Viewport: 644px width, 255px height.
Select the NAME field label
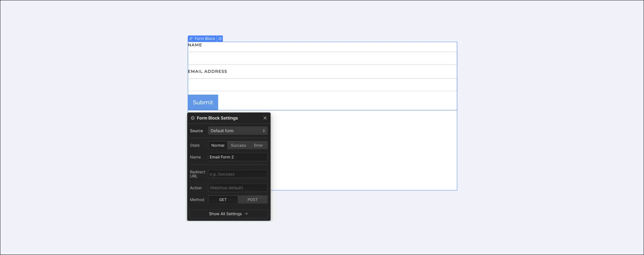195,45
